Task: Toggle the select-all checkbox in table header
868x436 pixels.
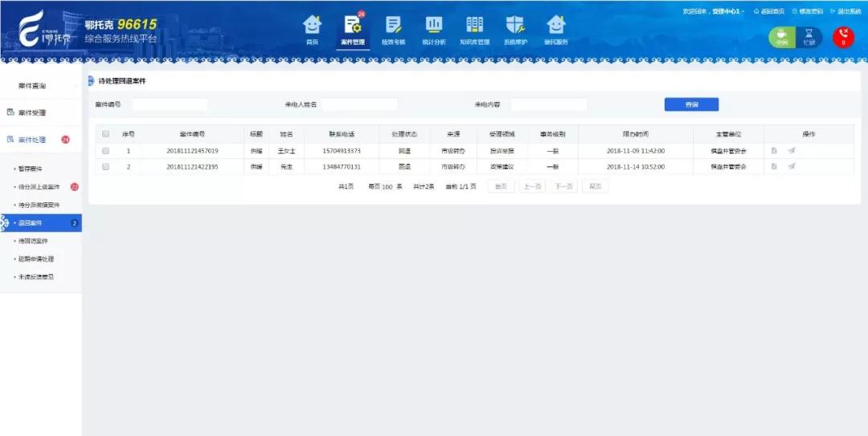Action: 105,134
